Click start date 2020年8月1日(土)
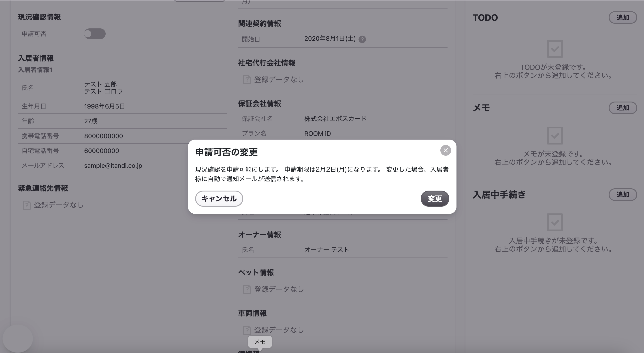644x353 pixels. (330, 38)
